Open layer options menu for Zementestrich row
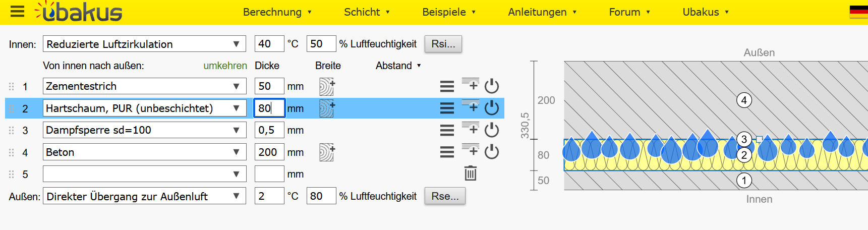 click(x=447, y=87)
